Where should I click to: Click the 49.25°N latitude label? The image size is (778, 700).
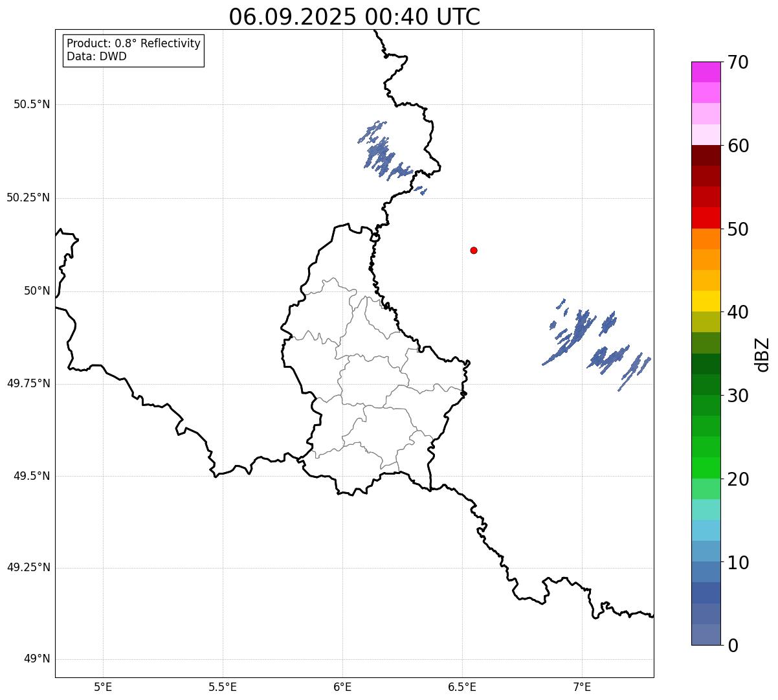[28, 568]
